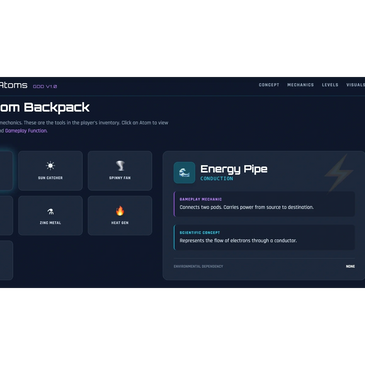
Task: Open the Levels nav item
Action: (x=330, y=85)
